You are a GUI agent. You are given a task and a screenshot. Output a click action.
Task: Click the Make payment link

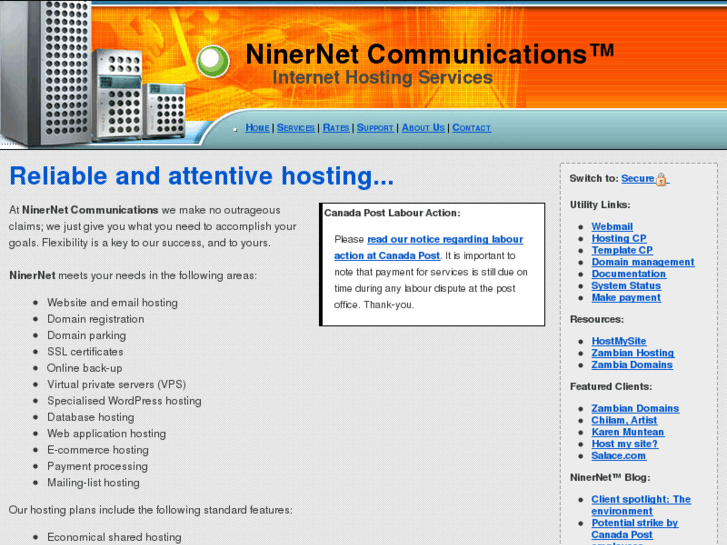[x=626, y=297]
